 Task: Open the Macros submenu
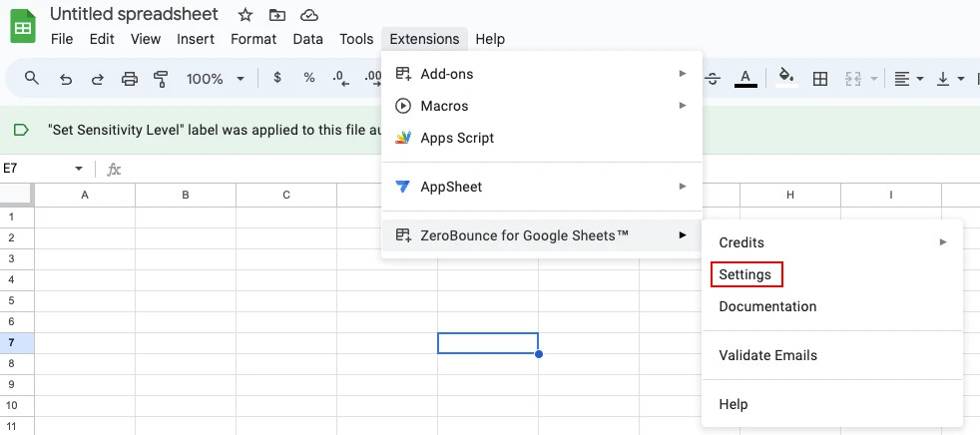pos(444,106)
